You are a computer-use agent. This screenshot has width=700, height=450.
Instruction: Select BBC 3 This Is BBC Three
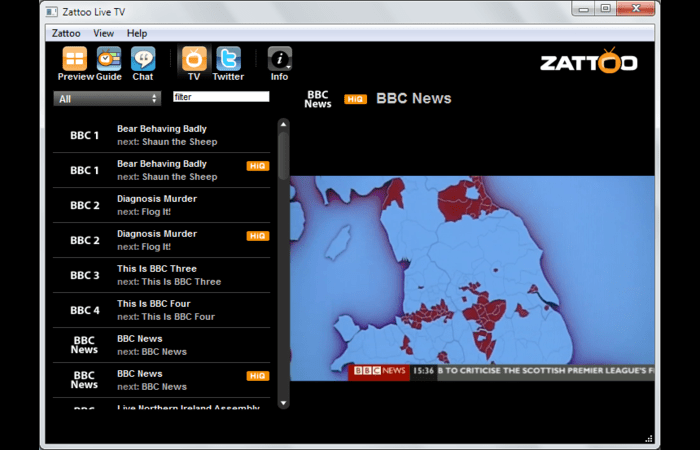pos(162,275)
